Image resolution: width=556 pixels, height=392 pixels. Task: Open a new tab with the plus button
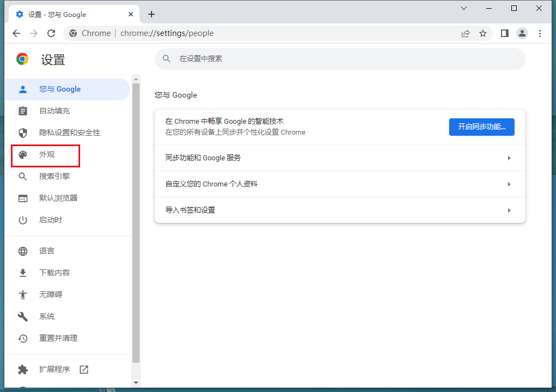152,14
